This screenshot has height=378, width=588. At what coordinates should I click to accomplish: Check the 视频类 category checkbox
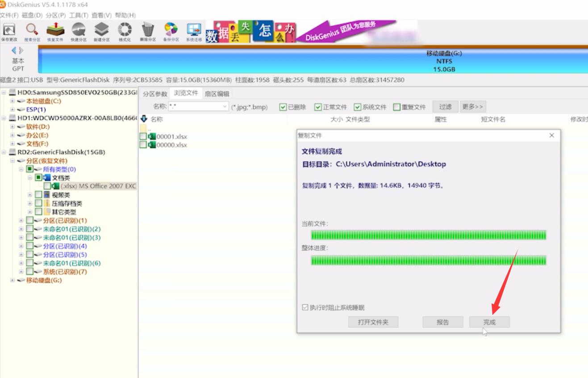(38, 195)
